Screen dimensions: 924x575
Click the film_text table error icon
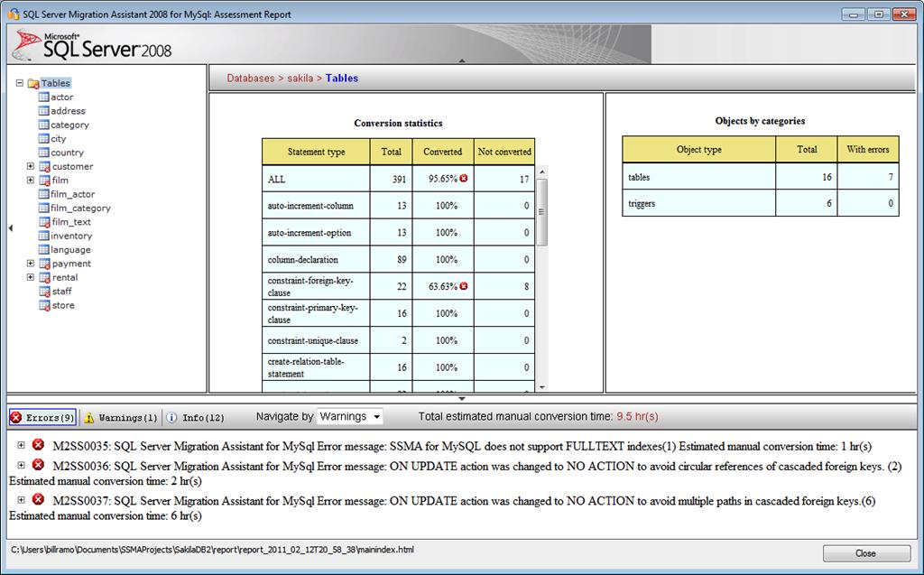tap(45, 222)
